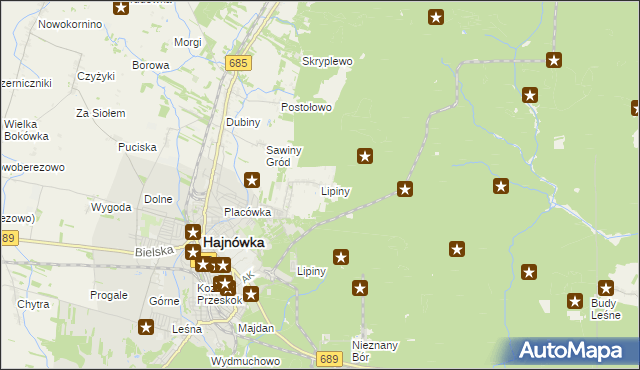Click the Morgi label
The width and height of the screenshot is (640, 370).
click(x=188, y=42)
